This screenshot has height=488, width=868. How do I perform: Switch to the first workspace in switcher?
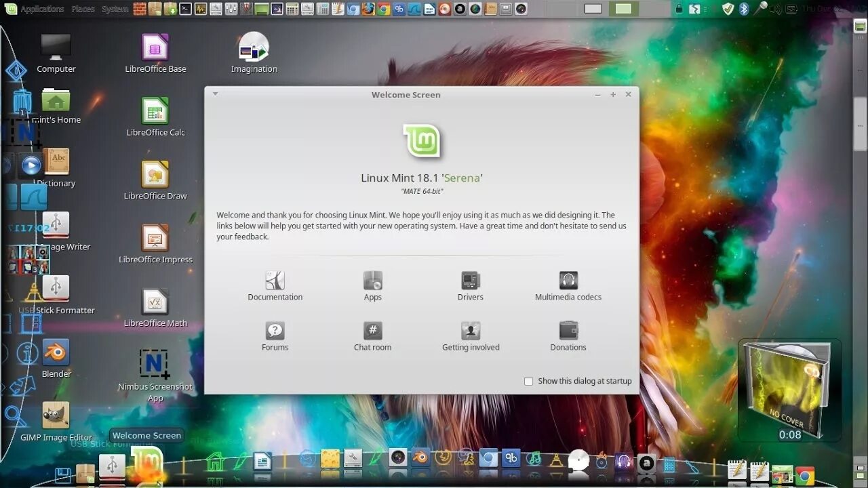(x=593, y=9)
